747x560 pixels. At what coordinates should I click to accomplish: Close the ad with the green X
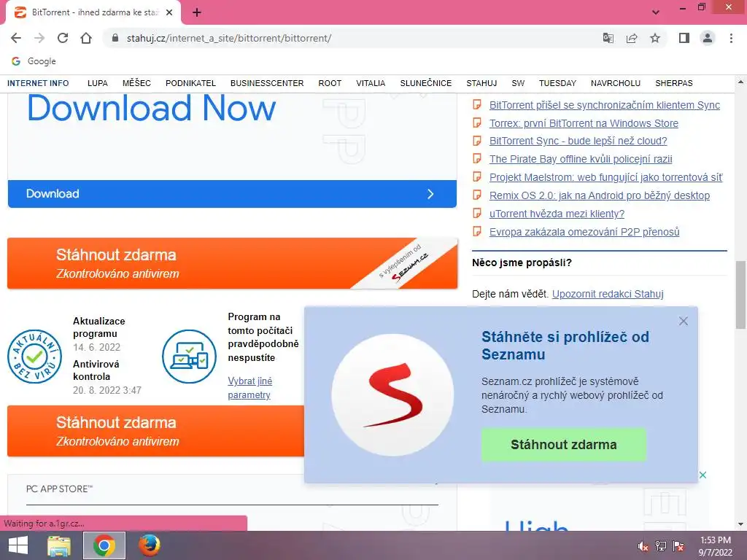(703, 475)
